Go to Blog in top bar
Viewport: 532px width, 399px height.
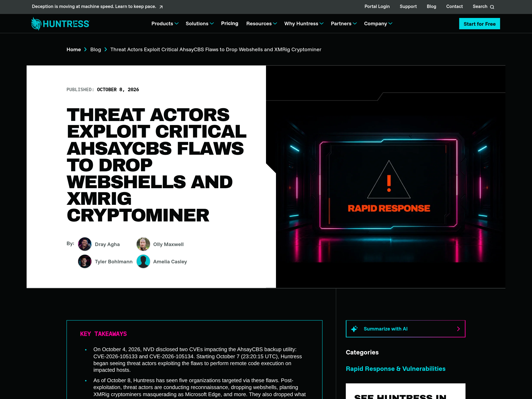pyautogui.click(x=431, y=6)
